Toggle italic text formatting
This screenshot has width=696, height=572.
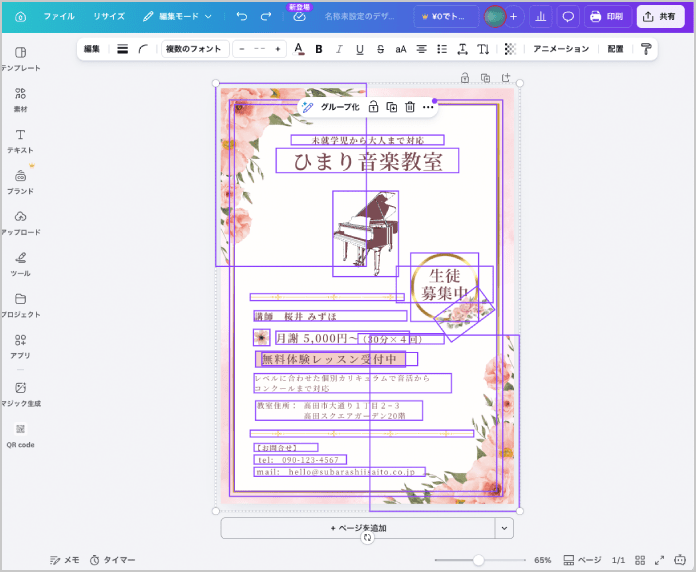(339, 49)
